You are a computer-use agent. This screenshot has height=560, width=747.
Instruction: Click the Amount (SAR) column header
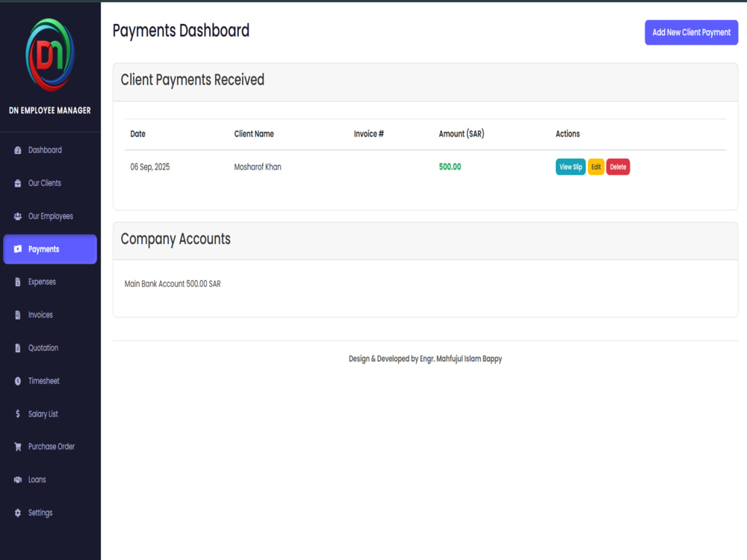tap(461, 134)
